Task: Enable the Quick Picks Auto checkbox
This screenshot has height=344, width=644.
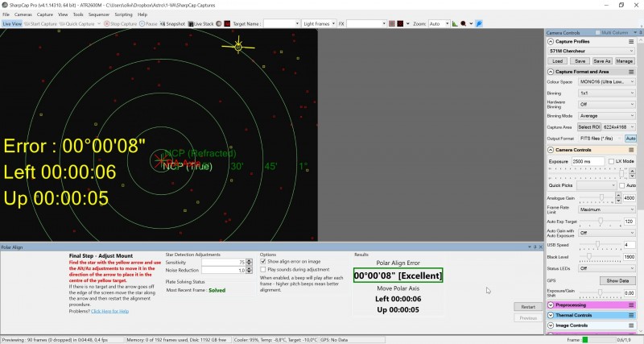Action: pos(621,185)
